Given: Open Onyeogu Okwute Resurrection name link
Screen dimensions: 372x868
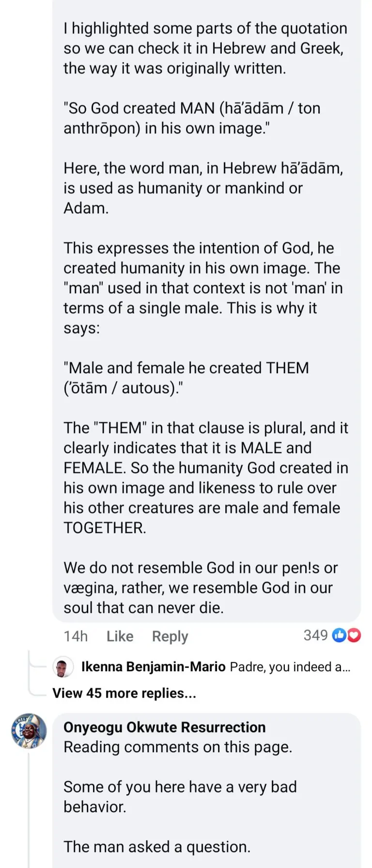Looking at the screenshot, I should 165,727.
